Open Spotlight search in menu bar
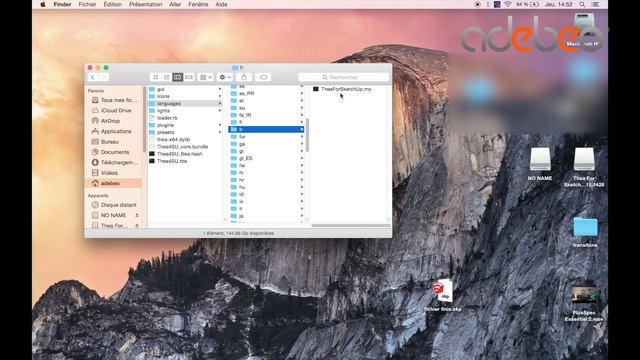 click(582, 4)
